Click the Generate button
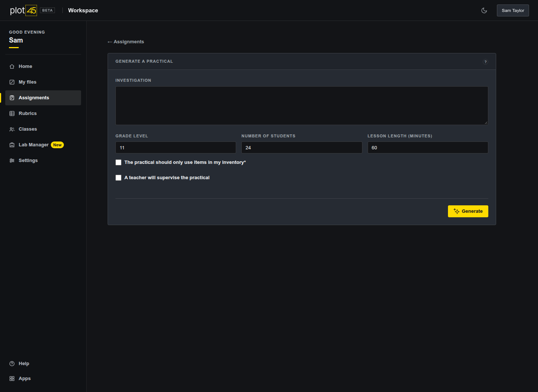Viewport: 538px width, 392px height. (x=468, y=211)
